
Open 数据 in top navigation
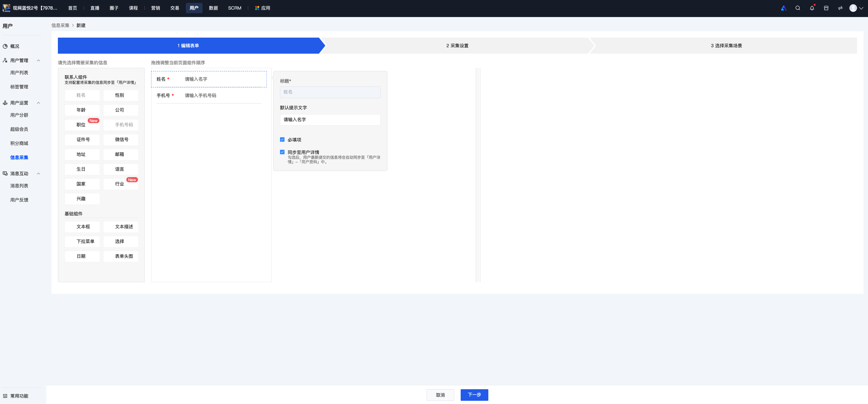213,8
